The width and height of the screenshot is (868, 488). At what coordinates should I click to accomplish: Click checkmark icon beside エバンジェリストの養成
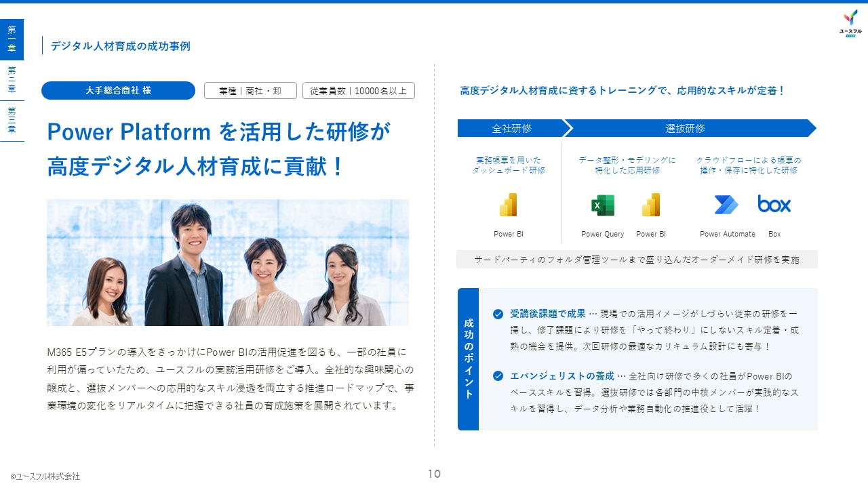(x=498, y=375)
